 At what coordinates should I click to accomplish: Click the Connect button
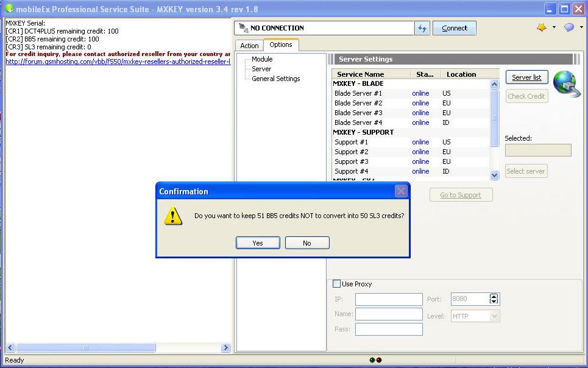coord(455,28)
